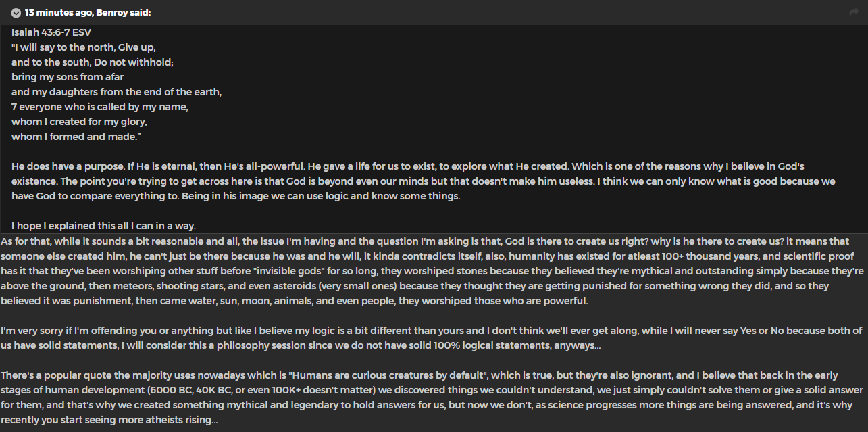Collapse the quote from Benroy
The image size is (868, 432).
coord(16,13)
